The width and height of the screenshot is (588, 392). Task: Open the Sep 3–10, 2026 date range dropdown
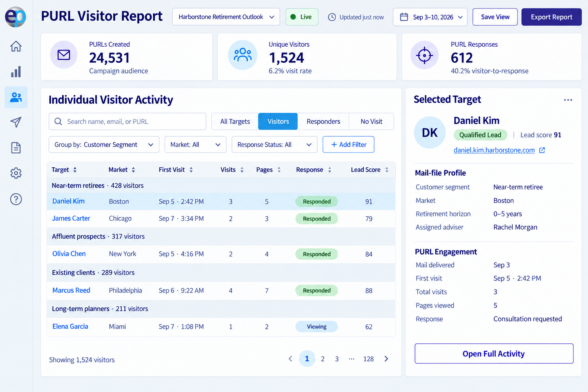(x=430, y=17)
